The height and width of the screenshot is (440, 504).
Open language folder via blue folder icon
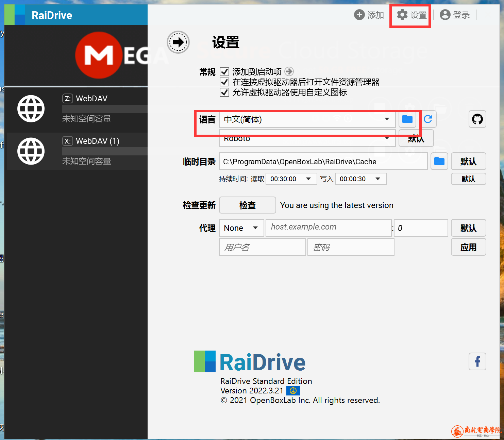(407, 119)
